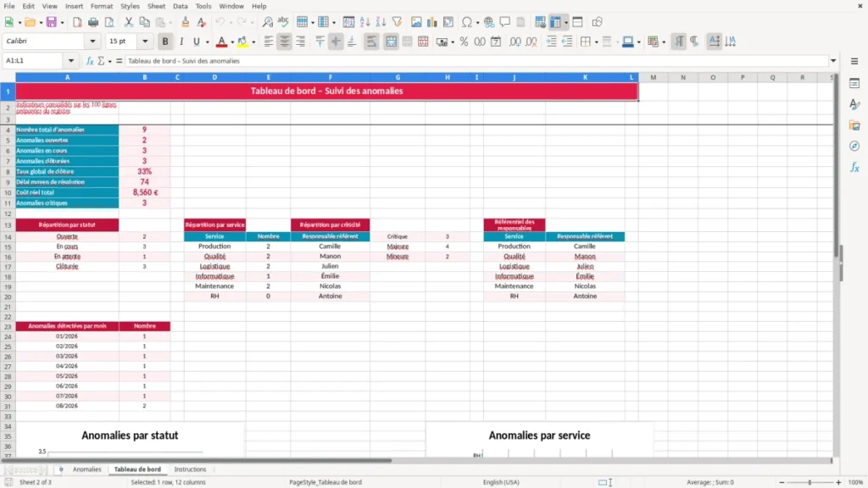Click the Print icon
868x488 pixels.
[x=93, y=22]
